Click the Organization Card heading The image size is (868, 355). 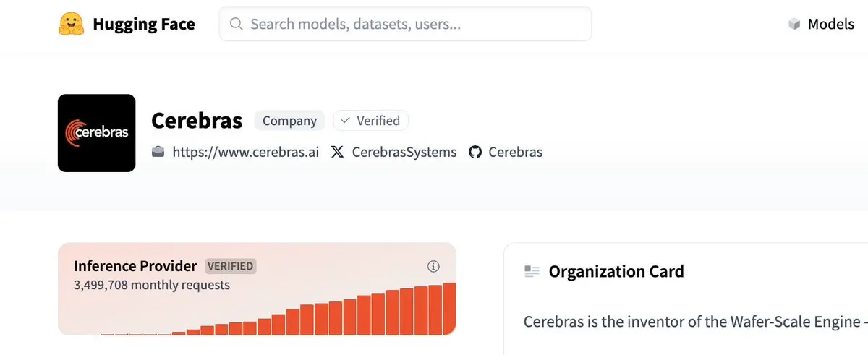pyautogui.click(x=616, y=271)
